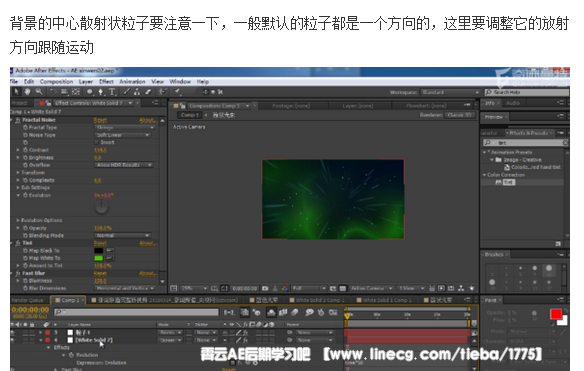Click the Effect Controls panel menu icon
This screenshot has height=371, width=584.
click(x=155, y=102)
